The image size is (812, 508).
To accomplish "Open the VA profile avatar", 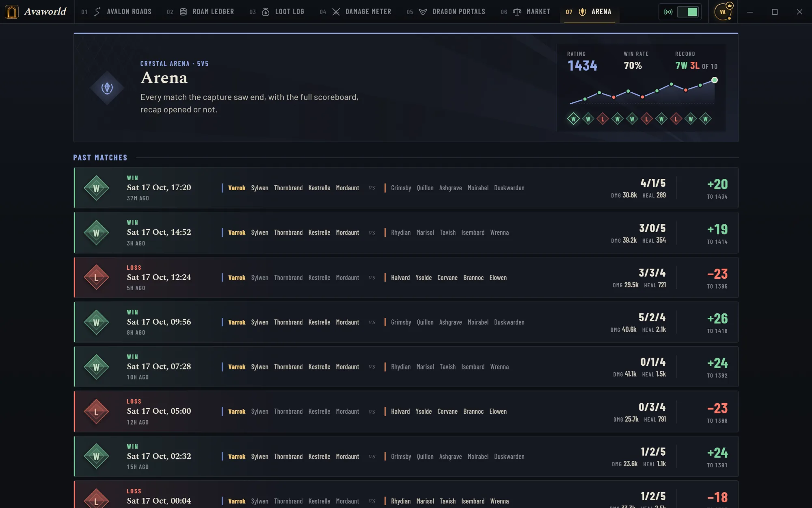I will click(x=723, y=12).
